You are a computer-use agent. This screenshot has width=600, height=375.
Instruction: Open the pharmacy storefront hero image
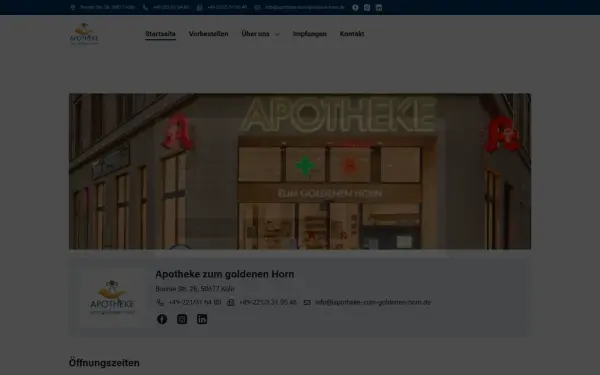click(300, 171)
